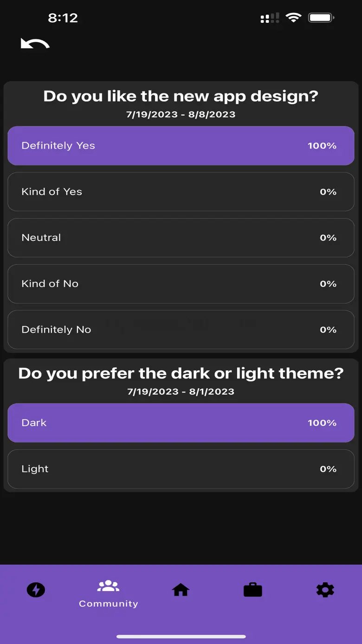Open the settings gear icon
Screen dimensions: 362x644
pos(325,590)
